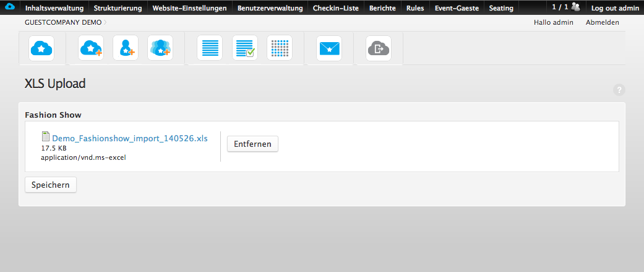Click the spreadsheet file icon beside the filename
644x272 pixels.
click(x=46, y=136)
